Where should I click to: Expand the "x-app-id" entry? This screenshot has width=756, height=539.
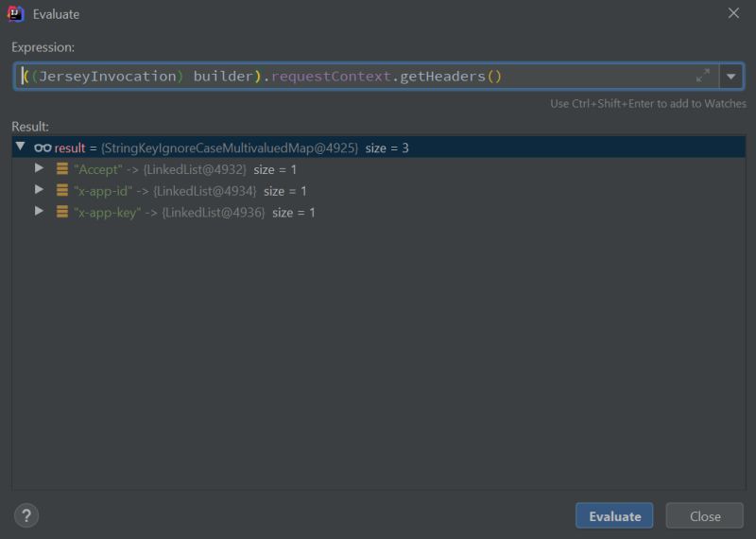39,190
